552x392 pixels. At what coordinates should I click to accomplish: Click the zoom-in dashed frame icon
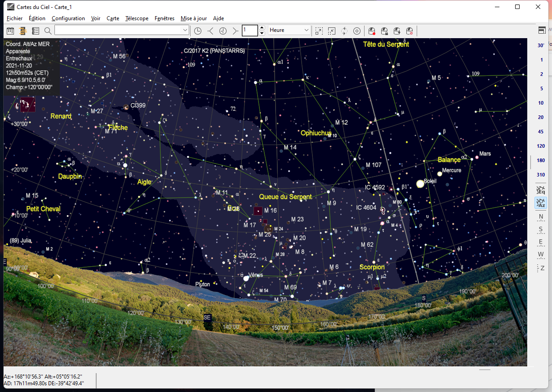pyautogui.click(x=319, y=31)
